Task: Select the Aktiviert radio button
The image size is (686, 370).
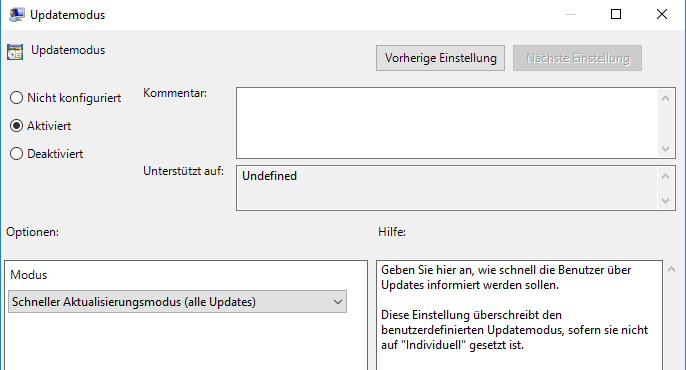Action: pyautogui.click(x=17, y=126)
